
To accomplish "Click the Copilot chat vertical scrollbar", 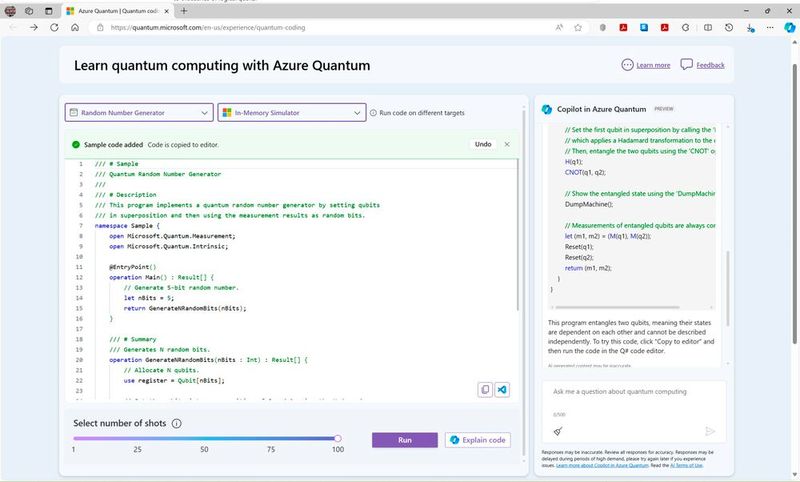I will 728,288.
